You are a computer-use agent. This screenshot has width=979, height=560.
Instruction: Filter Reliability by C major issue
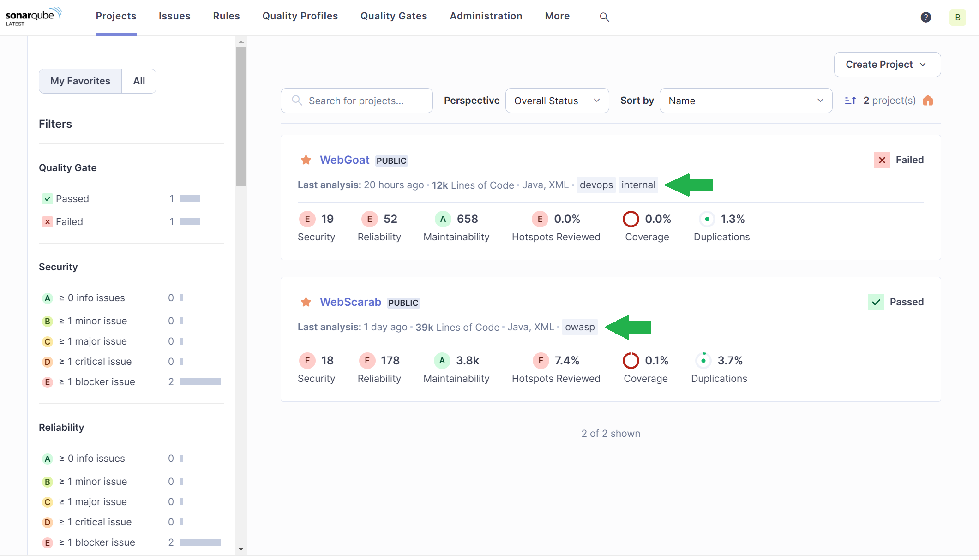click(x=131, y=502)
